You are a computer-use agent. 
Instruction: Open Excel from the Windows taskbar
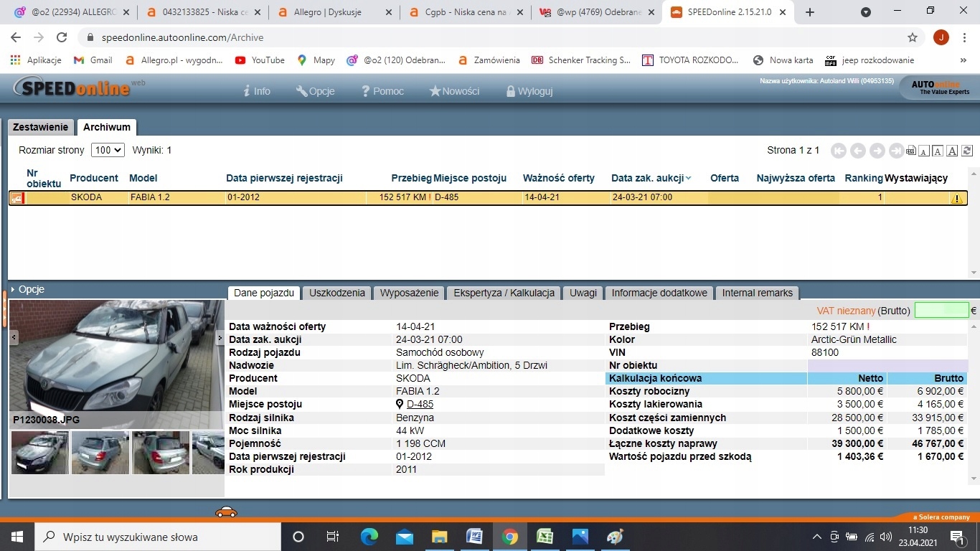tap(545, 537)
